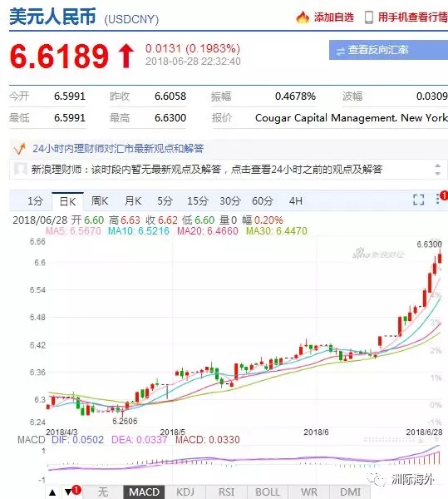The image size is (448, 499).
Task: Select the 60分 chart interval tab
Action: pyautogui.click(x=263, y=200)
